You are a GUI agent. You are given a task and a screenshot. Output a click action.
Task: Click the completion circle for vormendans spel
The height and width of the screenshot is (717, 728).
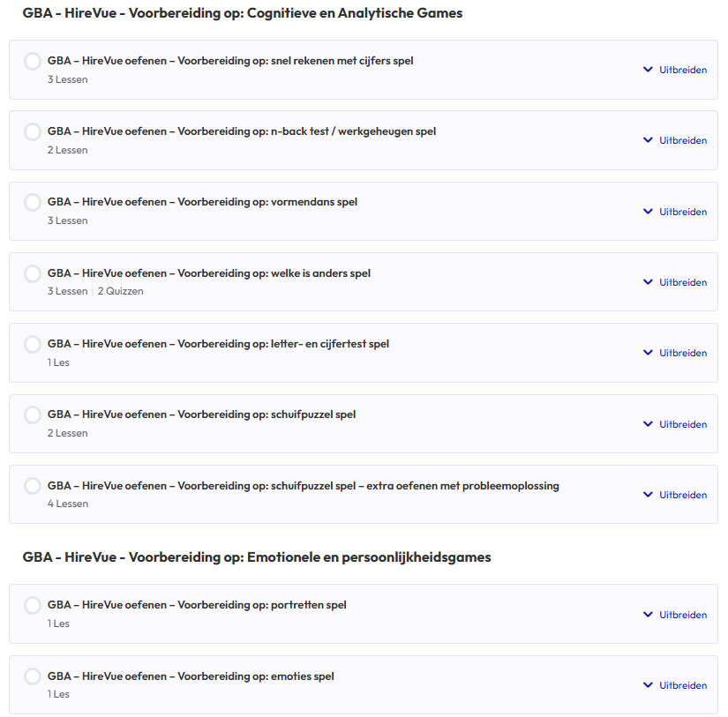pos(33,203)
